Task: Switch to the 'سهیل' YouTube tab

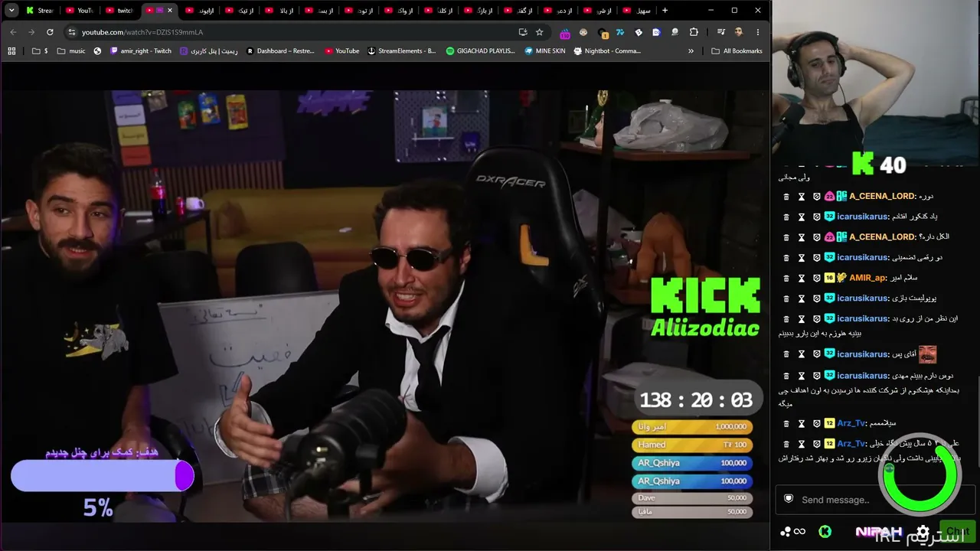Action: [636, 11]
